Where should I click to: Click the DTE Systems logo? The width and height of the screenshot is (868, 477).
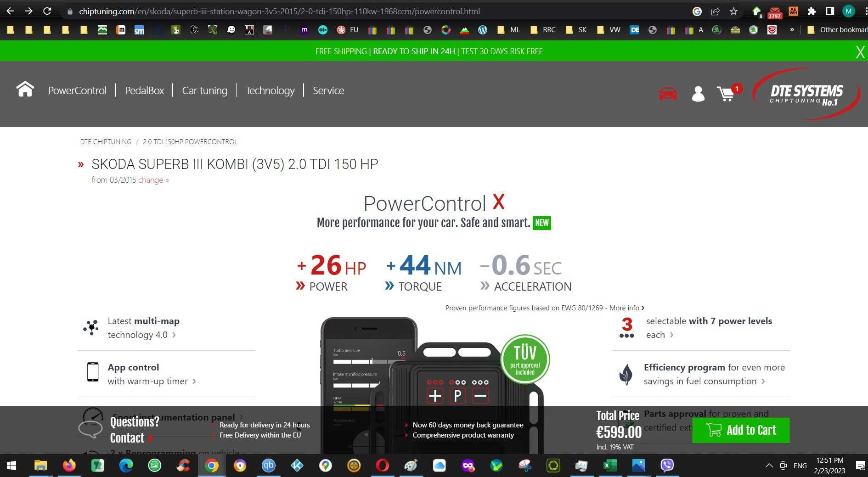click(806, 95)
